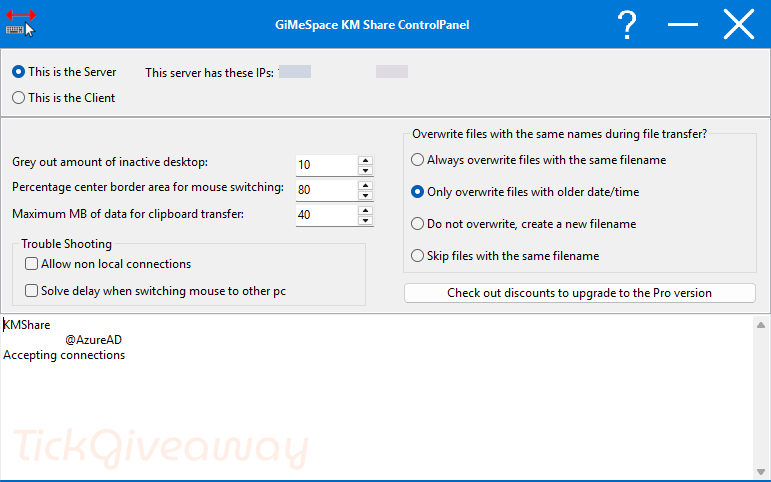Close the GiMeSpace KM Share window

739,24
